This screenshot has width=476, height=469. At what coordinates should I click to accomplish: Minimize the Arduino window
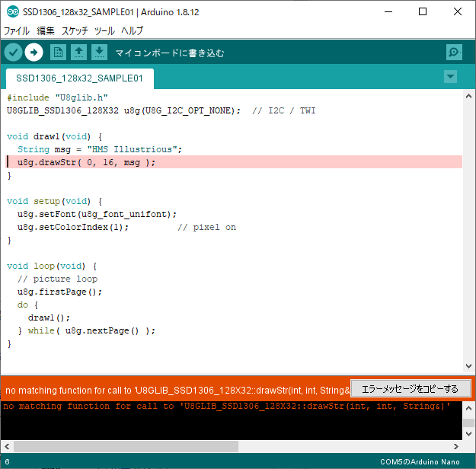[388, 12]
